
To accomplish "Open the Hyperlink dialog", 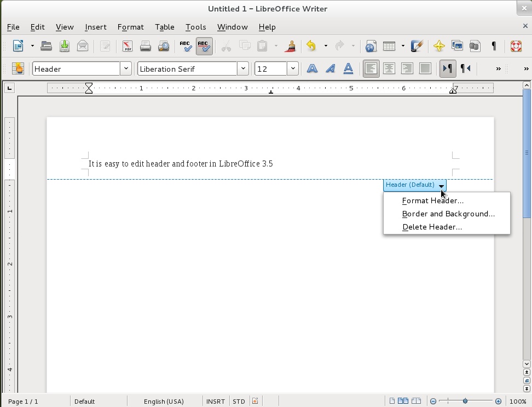I will tap(371, 46).
